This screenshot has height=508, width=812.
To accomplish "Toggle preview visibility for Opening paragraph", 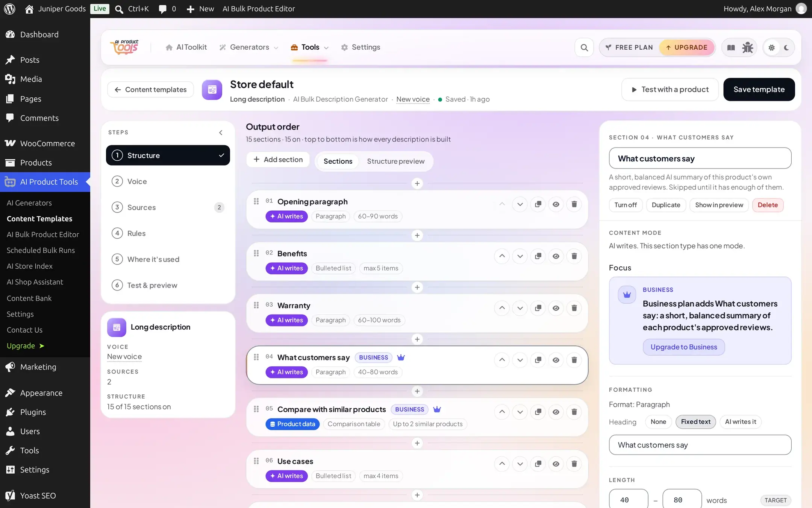I will click(x=556, y=204).
